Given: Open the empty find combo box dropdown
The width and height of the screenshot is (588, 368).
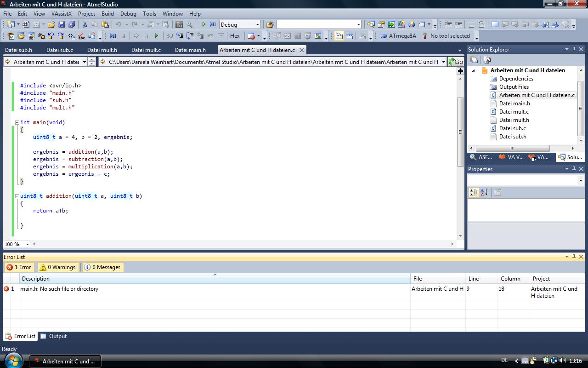Looking at the screenshot, I should [x=359, y=25].
